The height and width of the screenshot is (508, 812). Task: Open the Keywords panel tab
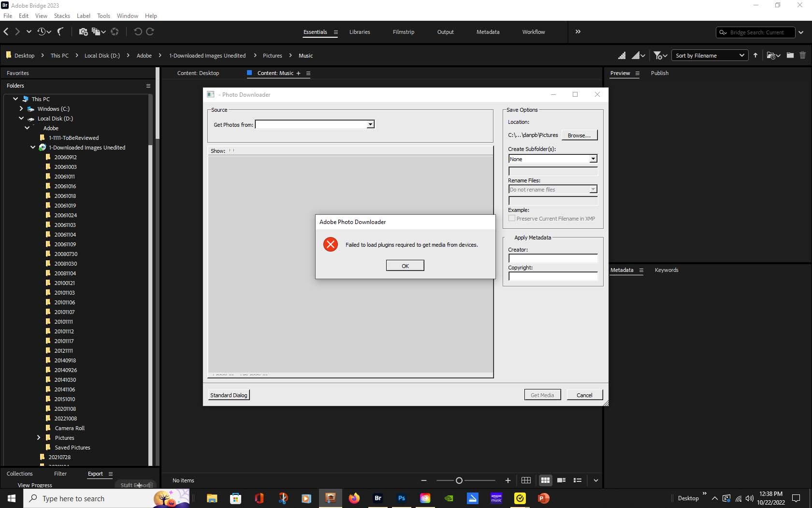(667, 270)
